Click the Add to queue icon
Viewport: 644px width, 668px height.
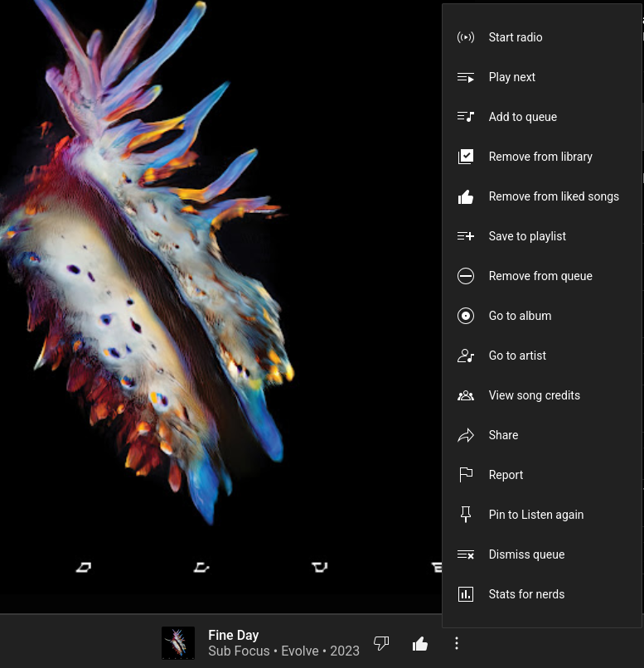pyautogui.click(x=466, y=117)
